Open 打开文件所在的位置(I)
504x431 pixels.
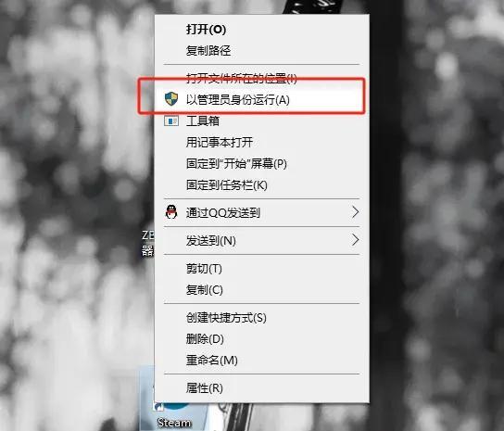(x=261, y=78)
